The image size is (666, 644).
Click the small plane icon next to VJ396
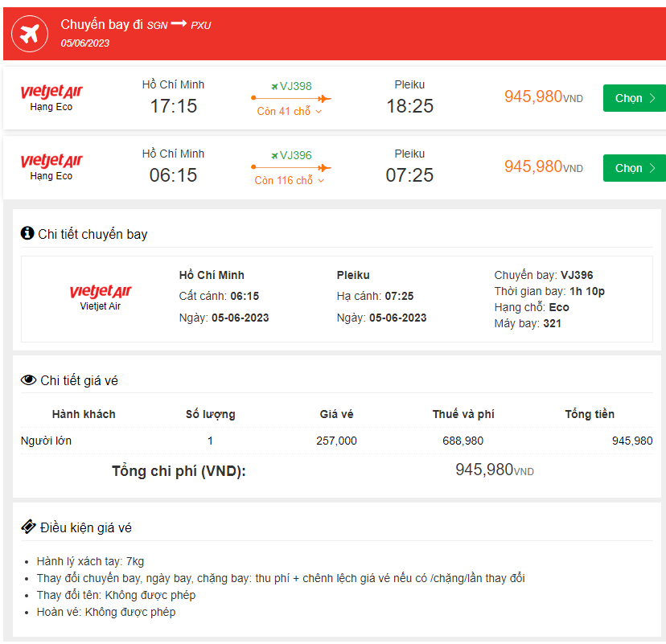point(274,155)
